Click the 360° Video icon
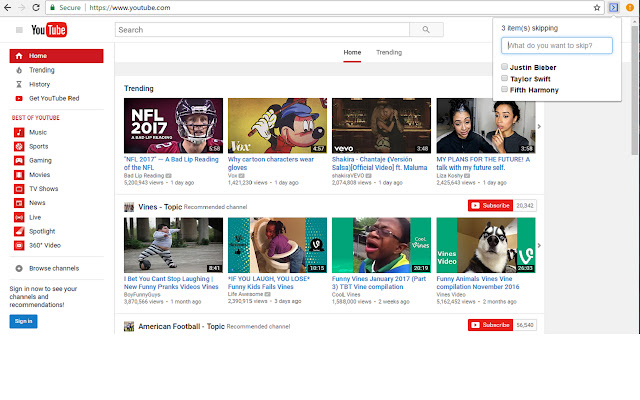Image resolution: width=640 pixels, height=400 pixels. coord(19,245)
